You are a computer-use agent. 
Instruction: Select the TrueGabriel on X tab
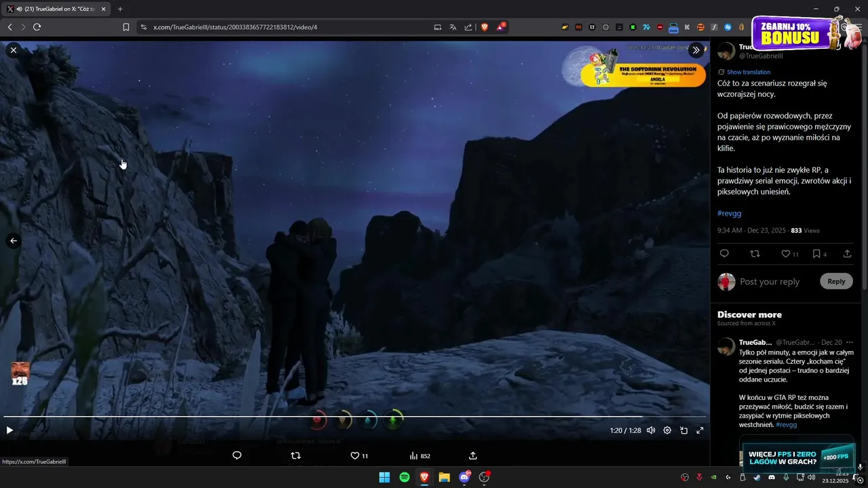coord(56,9)
